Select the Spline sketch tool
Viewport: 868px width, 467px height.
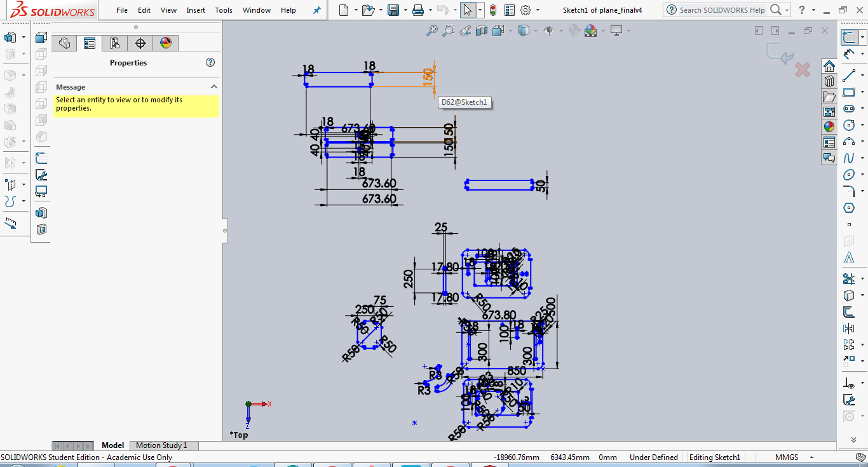click(849, 158)
